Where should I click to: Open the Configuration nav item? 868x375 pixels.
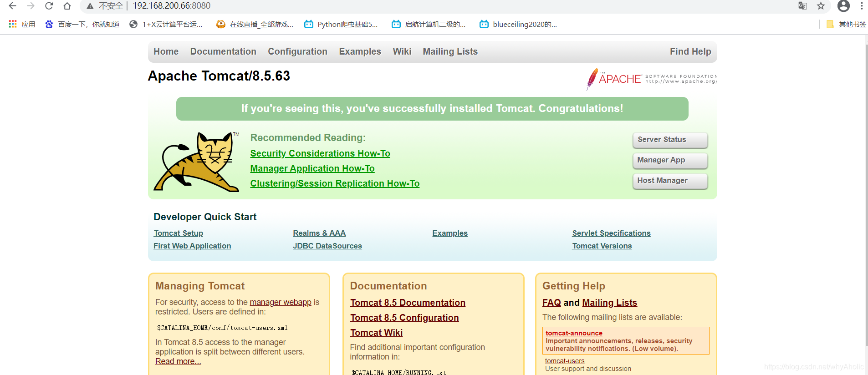click(x=297, y=51)
